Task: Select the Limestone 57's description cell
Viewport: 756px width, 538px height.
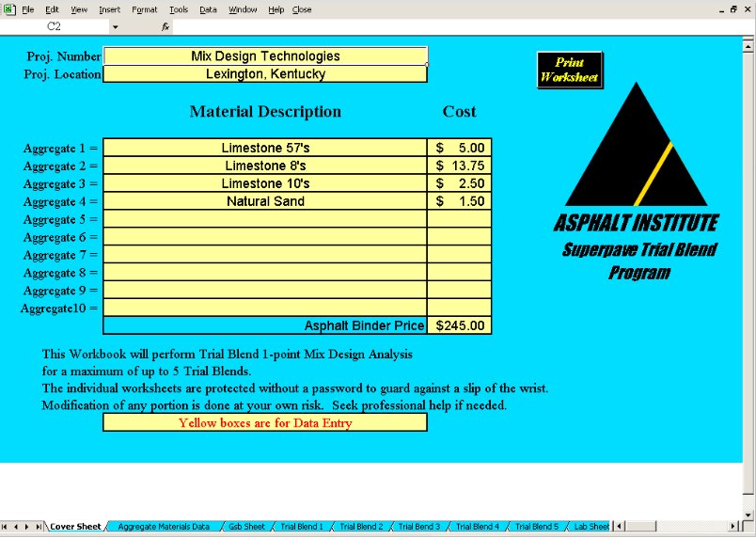Action: (265, 148)
